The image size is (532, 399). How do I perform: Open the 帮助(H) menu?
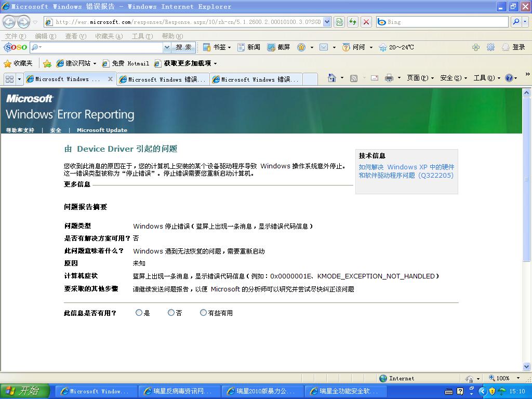[172, 36]
